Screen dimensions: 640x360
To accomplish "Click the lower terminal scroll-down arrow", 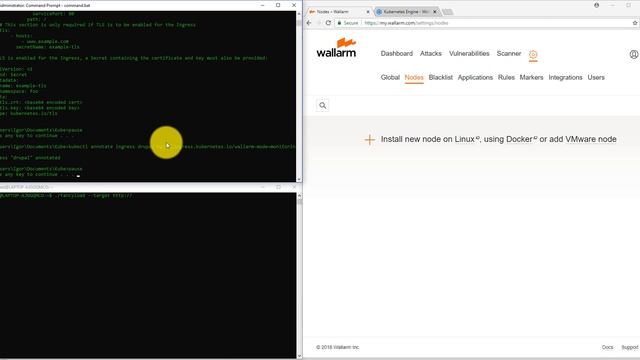I will [x=299, y=356].
